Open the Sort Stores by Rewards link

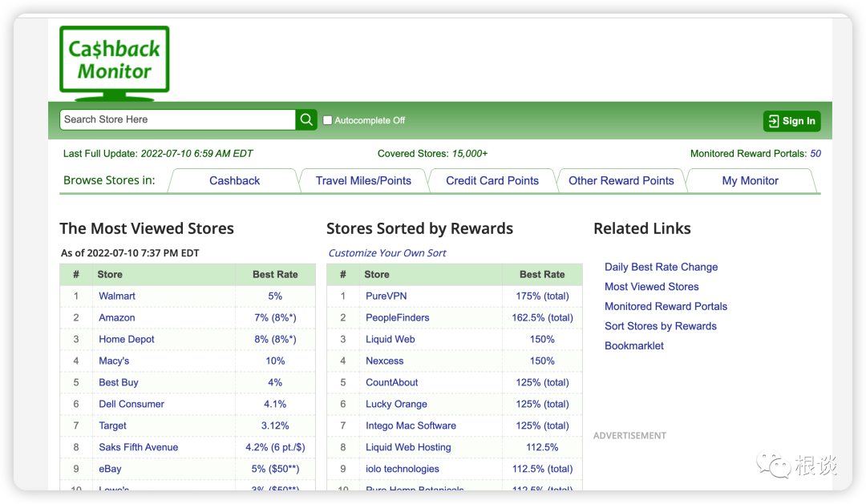[x=660, y=326]
